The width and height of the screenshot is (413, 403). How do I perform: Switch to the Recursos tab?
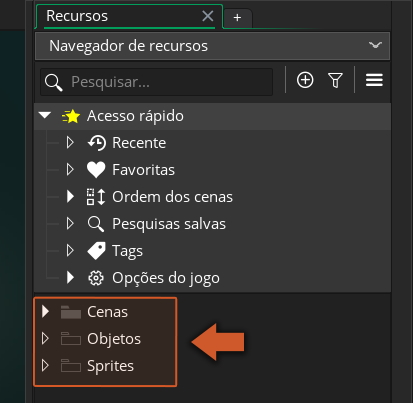pos(77,16)
